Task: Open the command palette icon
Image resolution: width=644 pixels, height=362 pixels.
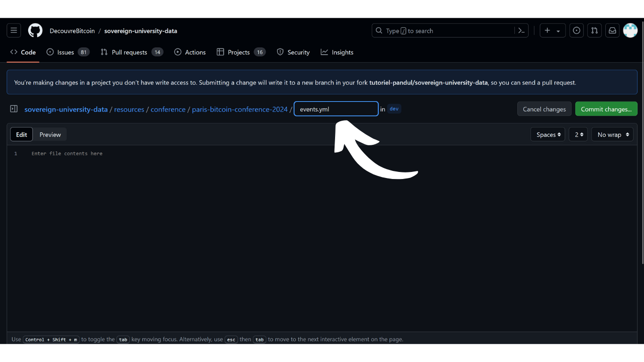Action: point(522,31)
